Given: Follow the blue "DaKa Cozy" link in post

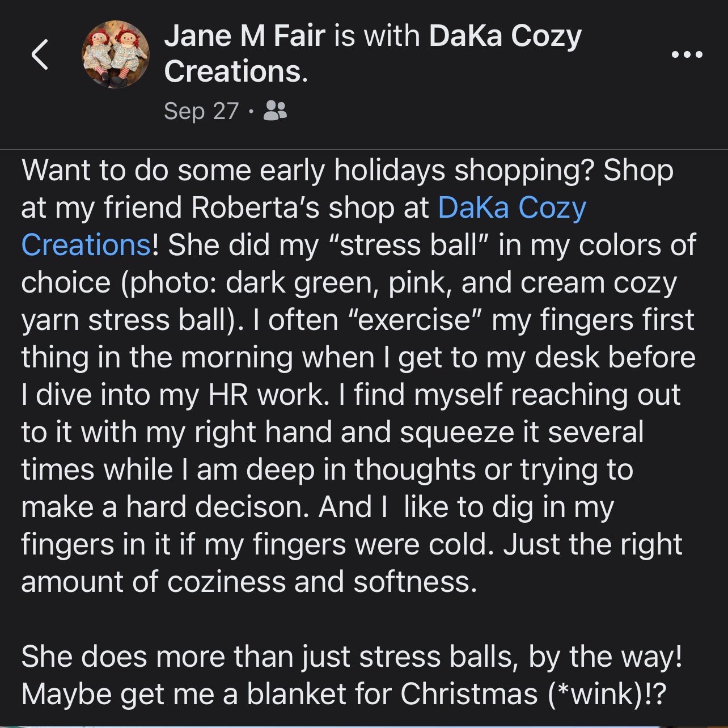Looking at the screenshot, I should (512, 208).
